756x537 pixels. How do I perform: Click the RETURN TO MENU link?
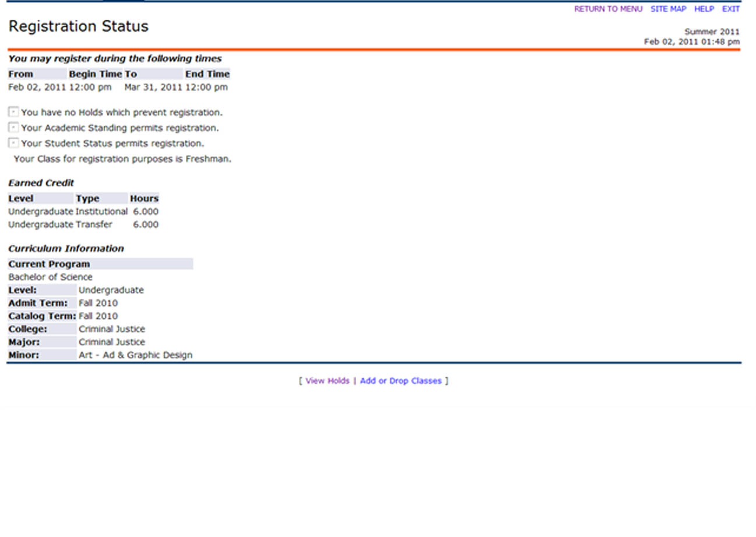[x=608, y=9]
